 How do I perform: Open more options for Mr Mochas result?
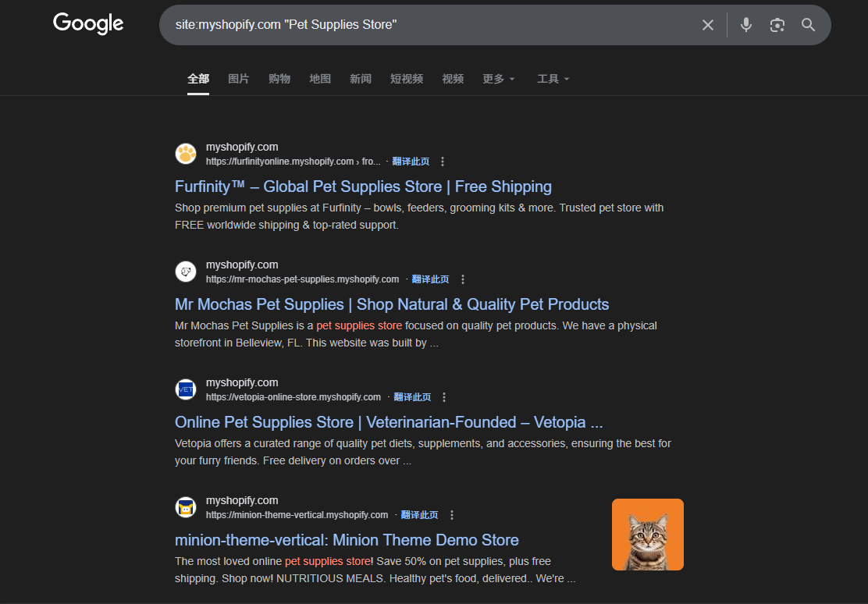(x=463, y=279)
